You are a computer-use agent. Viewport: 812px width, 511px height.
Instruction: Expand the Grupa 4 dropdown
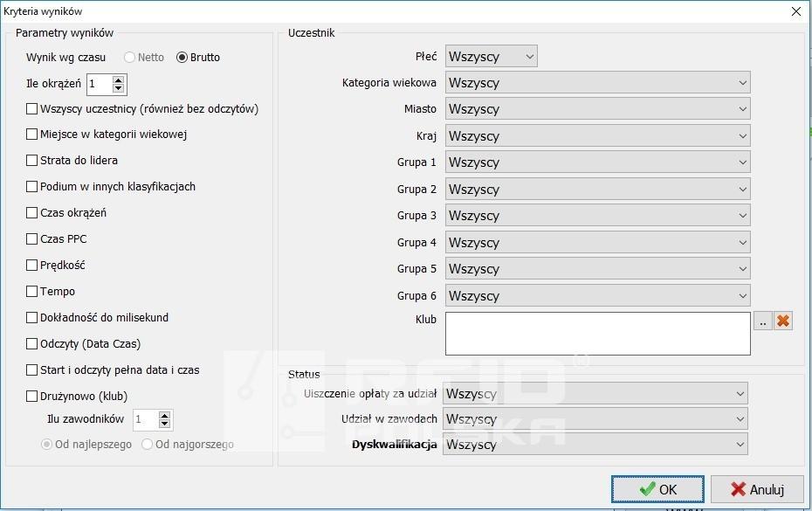click(597, 243)
